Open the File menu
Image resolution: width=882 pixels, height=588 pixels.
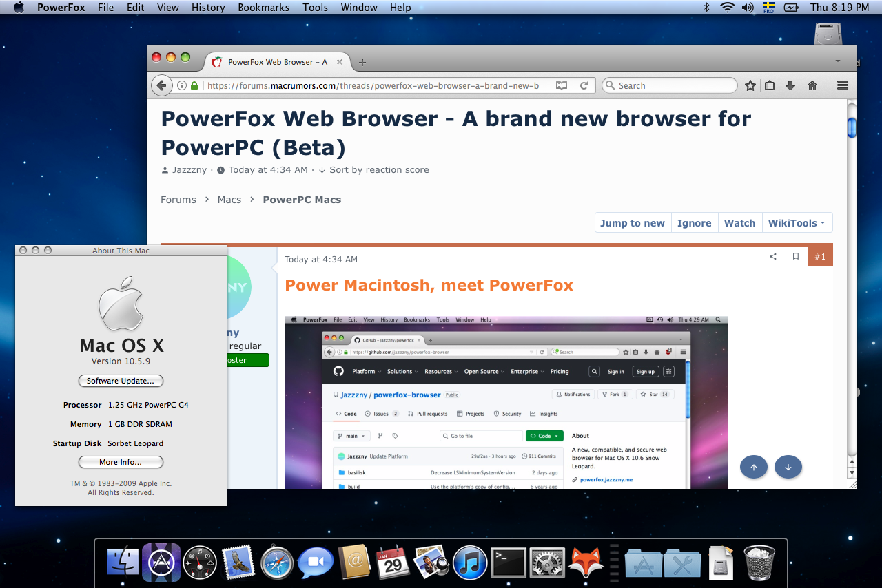[105, 8]
